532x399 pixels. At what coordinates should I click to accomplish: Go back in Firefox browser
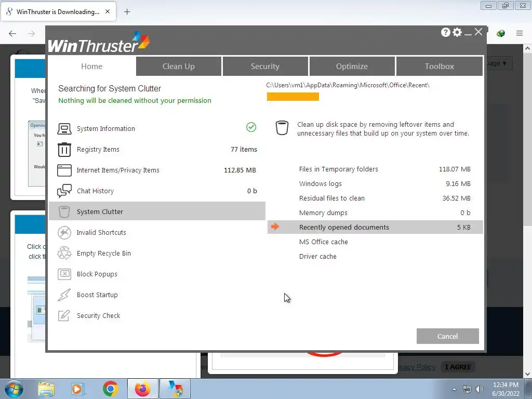pyautogui.click(x=12, y=33)
